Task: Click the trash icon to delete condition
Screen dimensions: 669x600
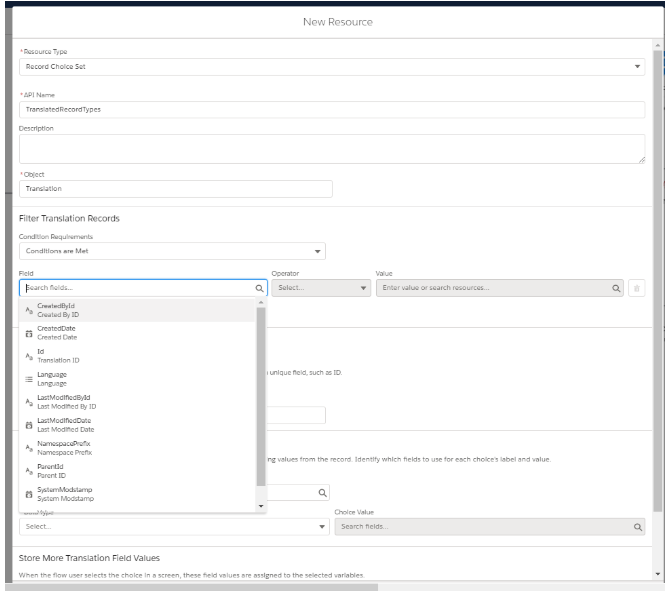Action: click(x=638, y=288)
